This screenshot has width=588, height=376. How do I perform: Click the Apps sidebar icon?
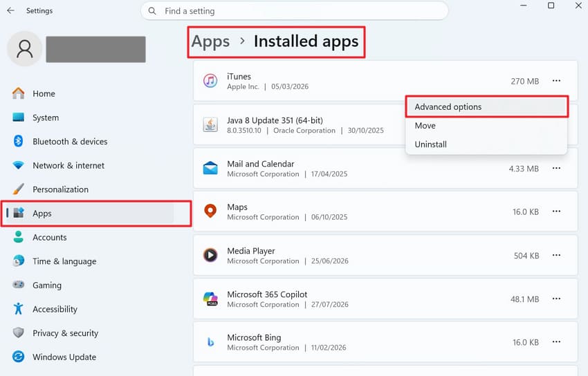(x=19, y=213)
